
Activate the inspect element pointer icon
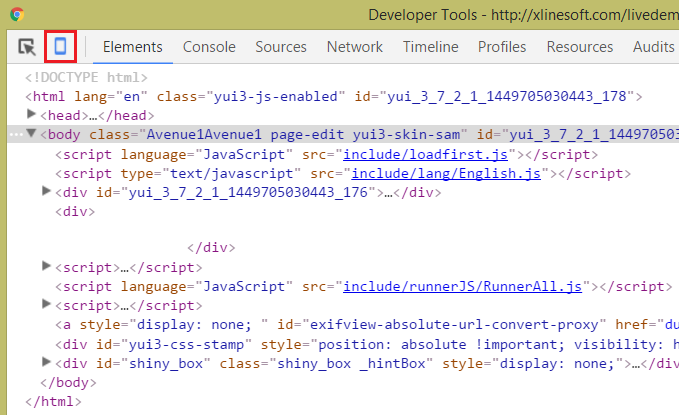(x=27, y=46)
